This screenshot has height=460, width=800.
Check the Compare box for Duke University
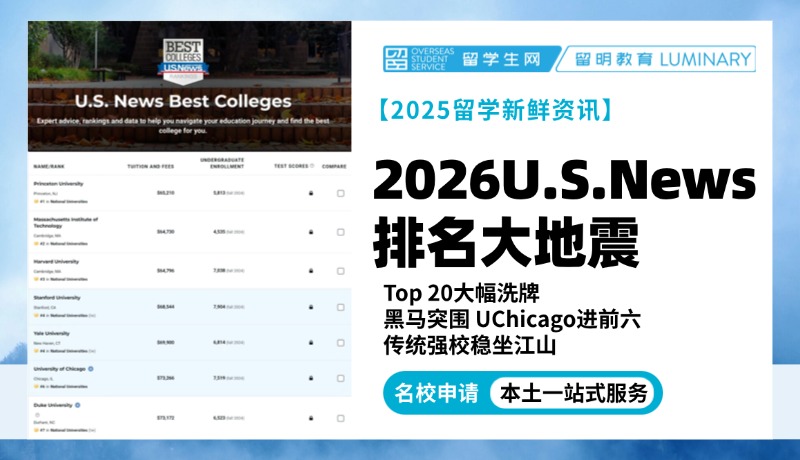coord(341,418)
